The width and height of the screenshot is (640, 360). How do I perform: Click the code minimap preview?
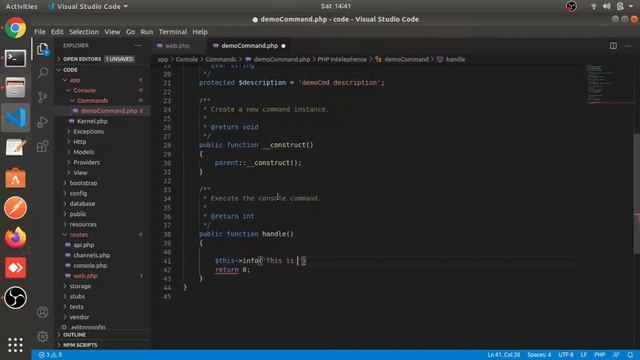tap(609, 84)
